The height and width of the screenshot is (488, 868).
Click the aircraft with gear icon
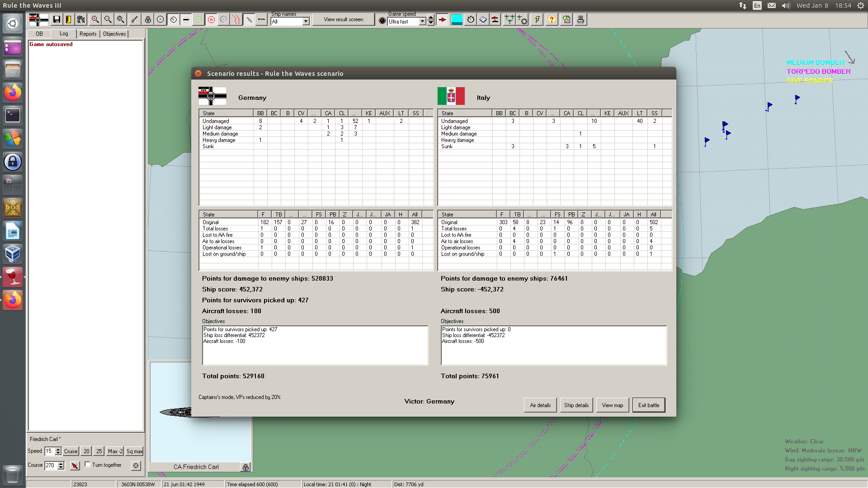pos(522,19)
